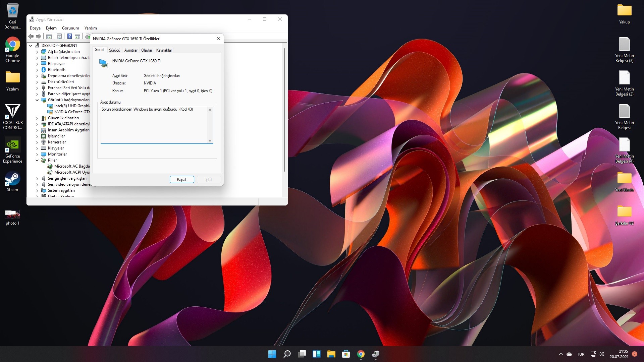Viewport: 644px width, 362px height.
Task: Open Microsoft Store from taskbar
Action: (346, 354)
